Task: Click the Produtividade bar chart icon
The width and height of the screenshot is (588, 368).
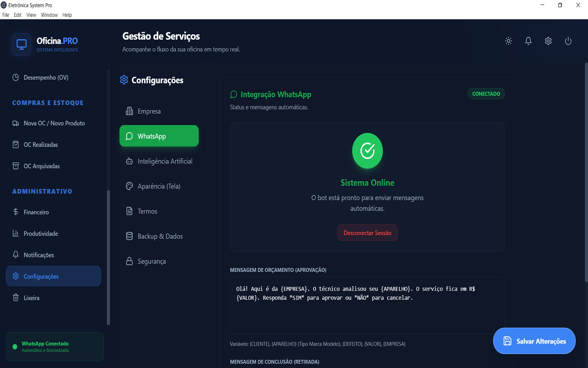Action: [16, 233]
